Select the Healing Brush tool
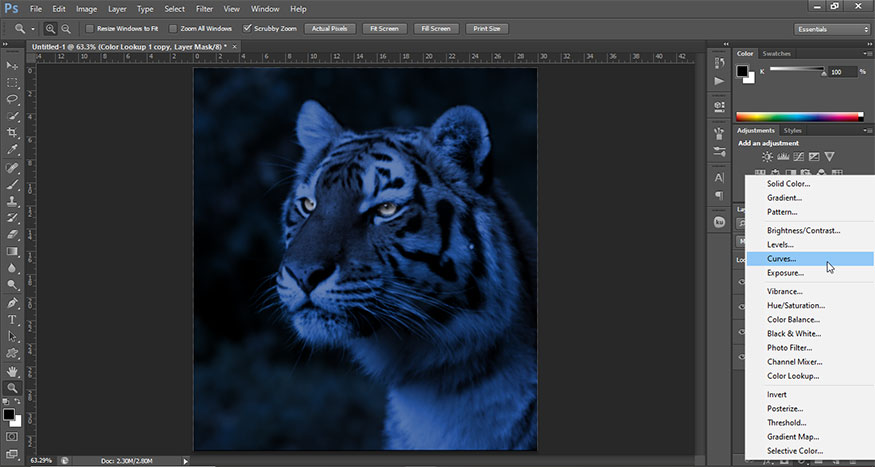This screenshot has height=467, width=875. [12, 167]
